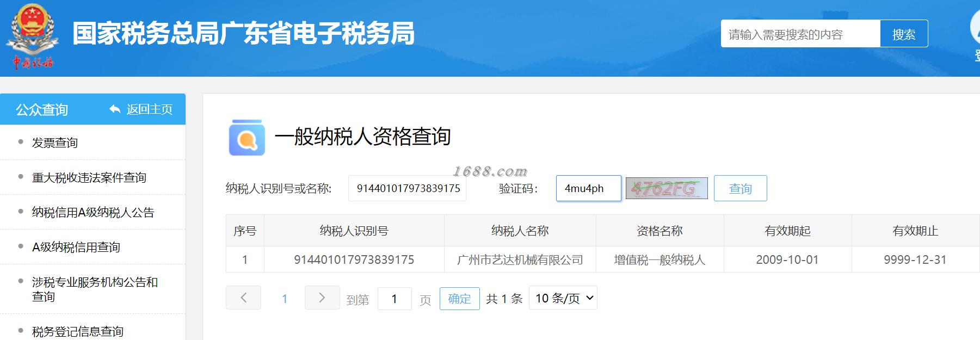Click the page number 1 link
The width and height of the screenshot is (980, 340).
click(x=285, y=299)
